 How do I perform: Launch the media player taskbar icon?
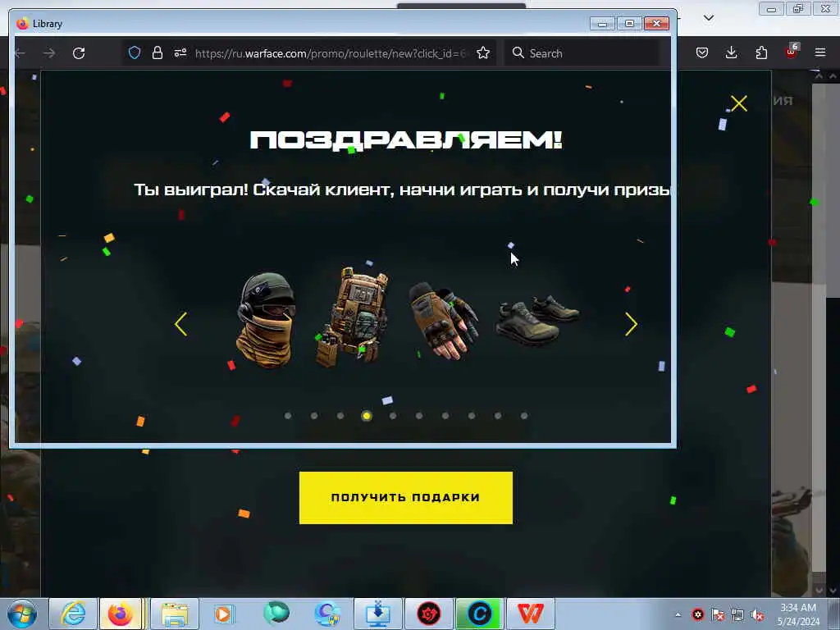(x=224, y=614)
